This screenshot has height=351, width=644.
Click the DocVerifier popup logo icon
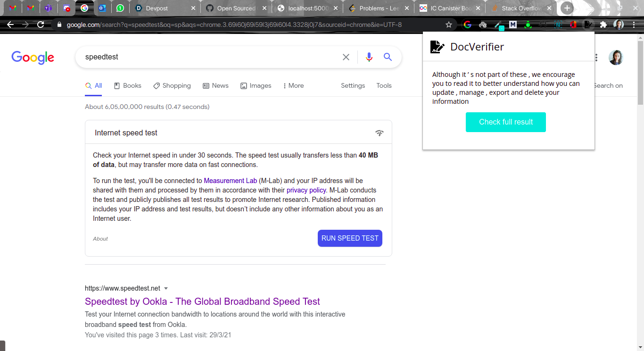click(x=438, y=47)
